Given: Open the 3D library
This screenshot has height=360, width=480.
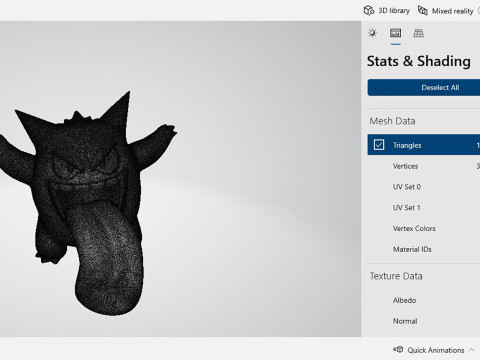Looking at the screenshot, I should 387,11.
